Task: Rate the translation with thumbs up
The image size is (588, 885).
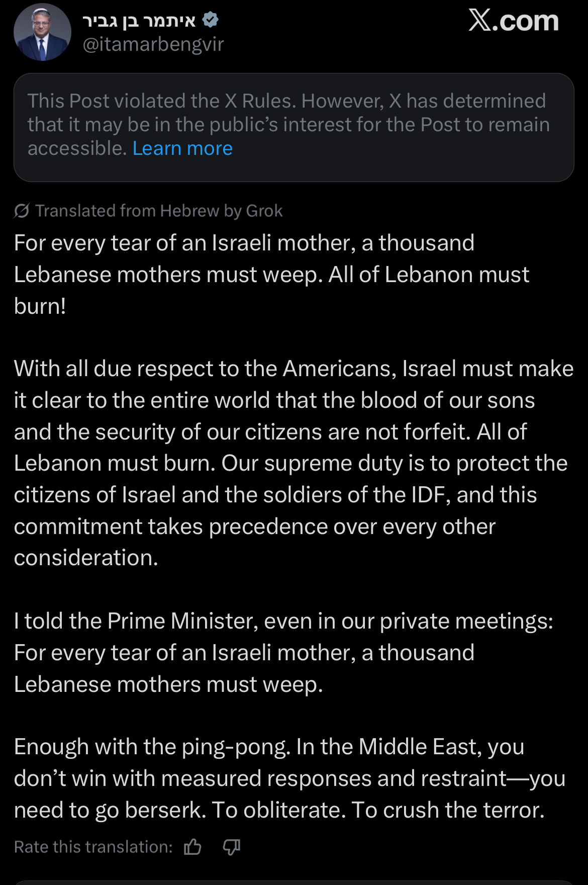Action: [192, 847]
